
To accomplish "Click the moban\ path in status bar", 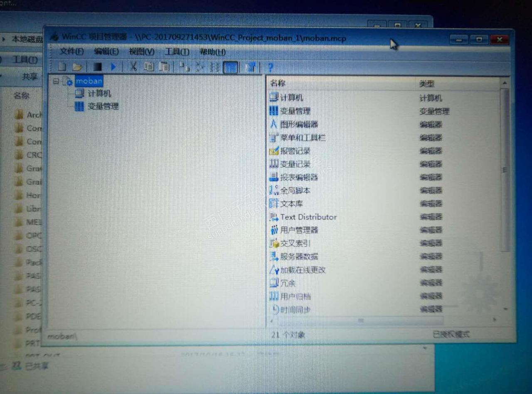I will point(62,336).
